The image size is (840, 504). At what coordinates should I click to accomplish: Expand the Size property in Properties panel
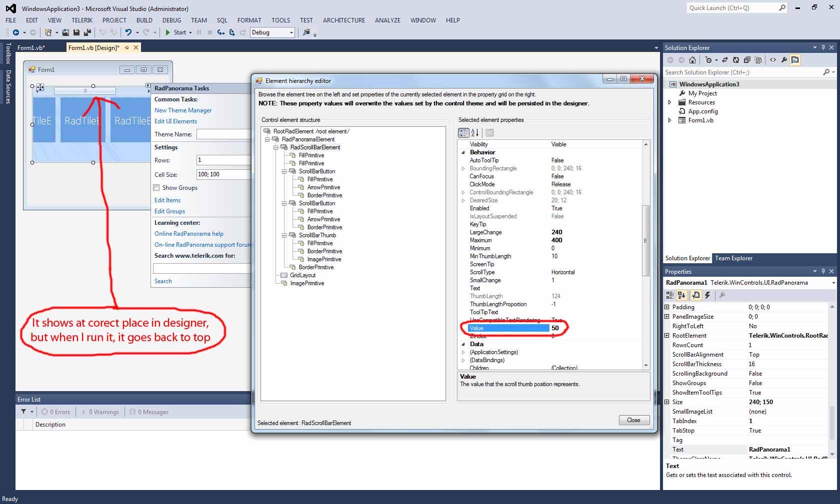pos(667,402)
